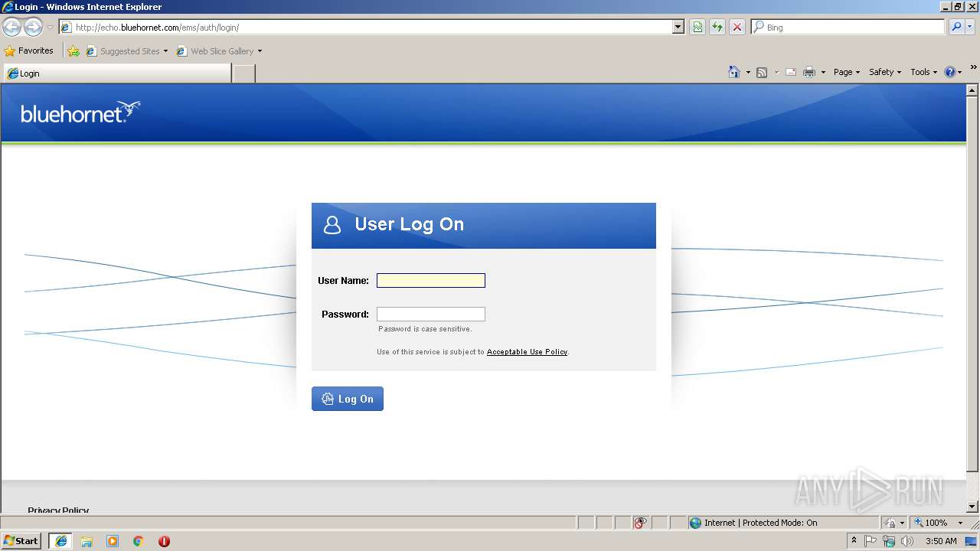
Task: Click the browser Forward arrow
Action: coord(33,28)
